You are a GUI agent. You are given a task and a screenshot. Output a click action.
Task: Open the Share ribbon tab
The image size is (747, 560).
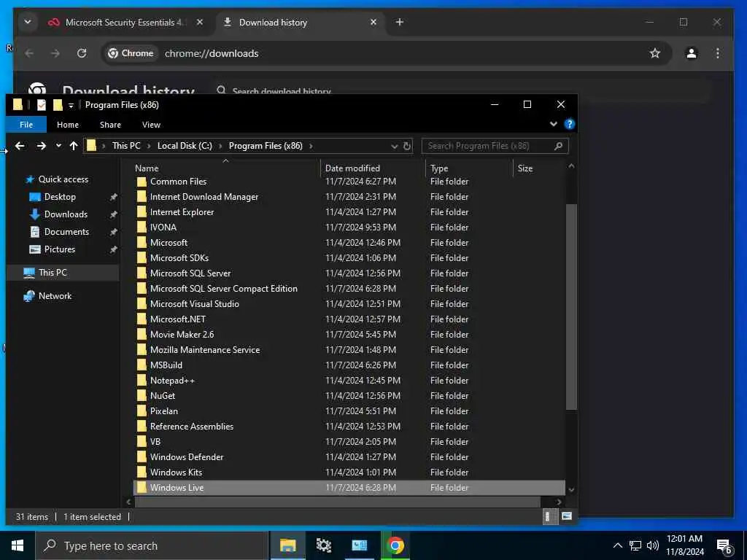110,125
